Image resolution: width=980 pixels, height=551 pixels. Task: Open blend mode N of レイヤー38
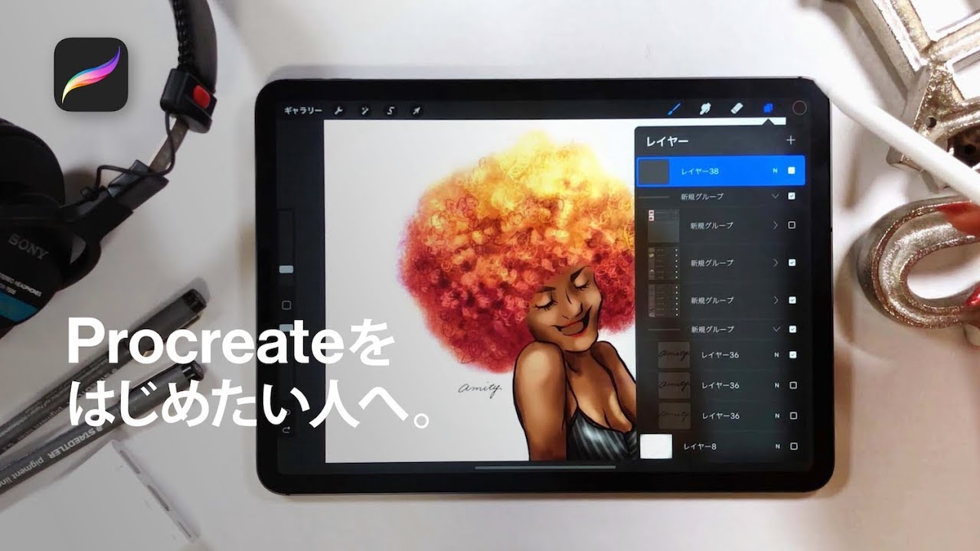(776, 171)
